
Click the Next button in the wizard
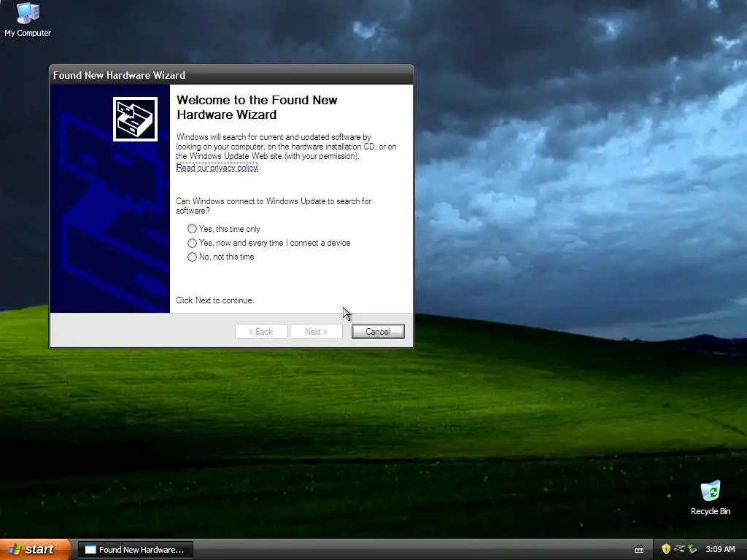click(x=316, y=332)
